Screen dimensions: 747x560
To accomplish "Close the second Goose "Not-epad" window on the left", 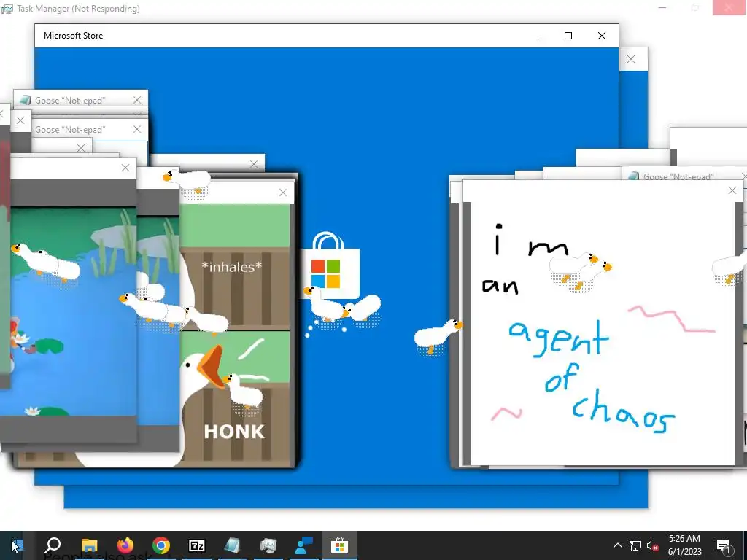I will [x=137, y=129].
